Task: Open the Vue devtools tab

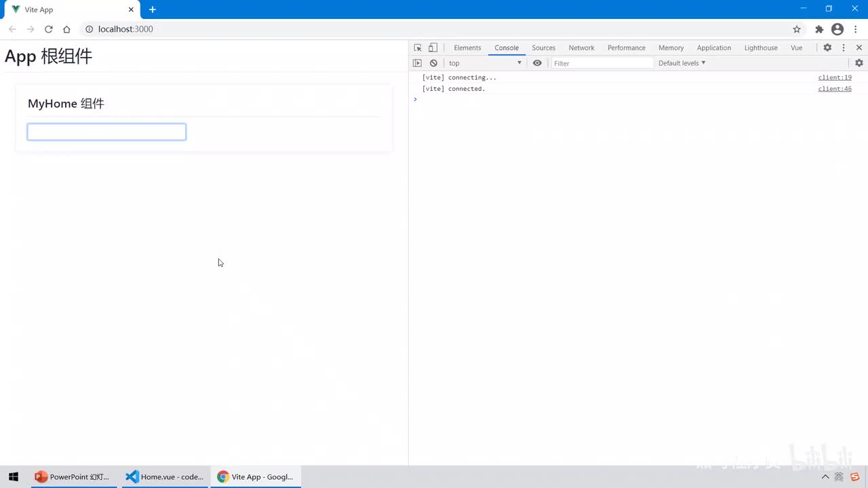Action: (796, 47)
